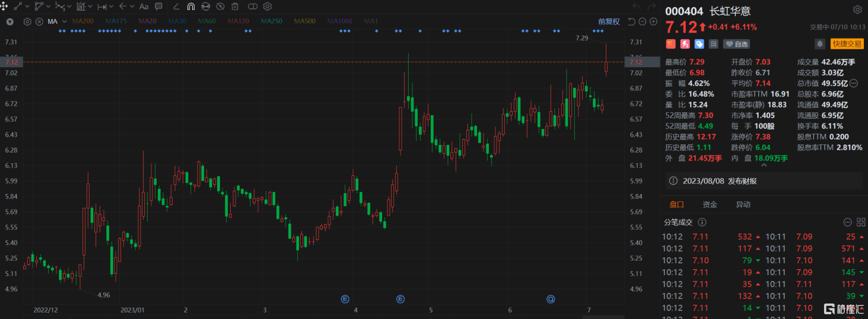Click the earnings E marker near April
Screen dimensions: 868x319
pyautogui.click(x=345, y=299)
